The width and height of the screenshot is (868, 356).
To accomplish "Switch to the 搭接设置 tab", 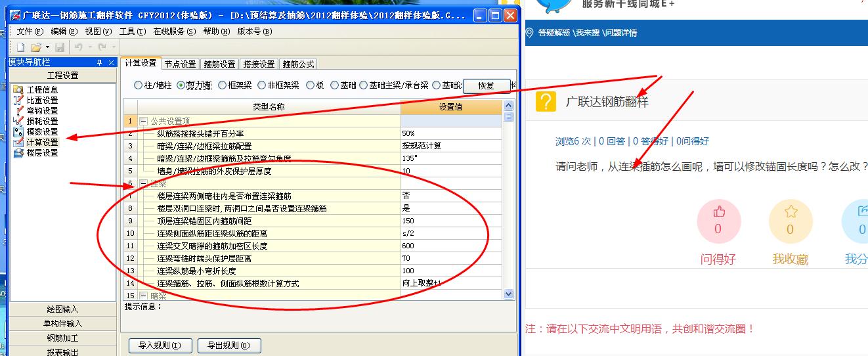I will (259, 64).
